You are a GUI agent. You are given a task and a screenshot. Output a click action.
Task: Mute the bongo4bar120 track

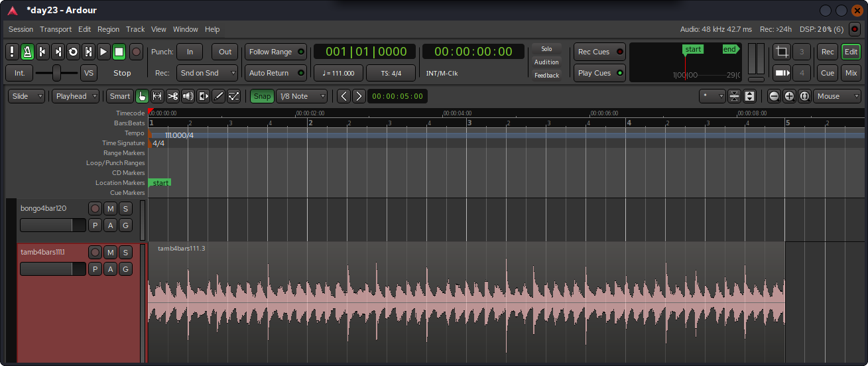pyautogui.click(x=110, y=209)
